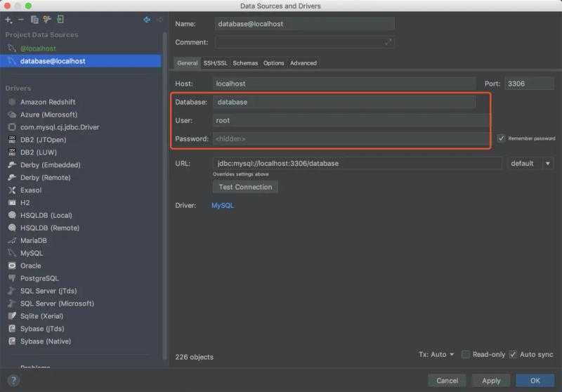Click the Test Connection button
This screenshot has width=562, height=392.
click(x=245, y=187)
